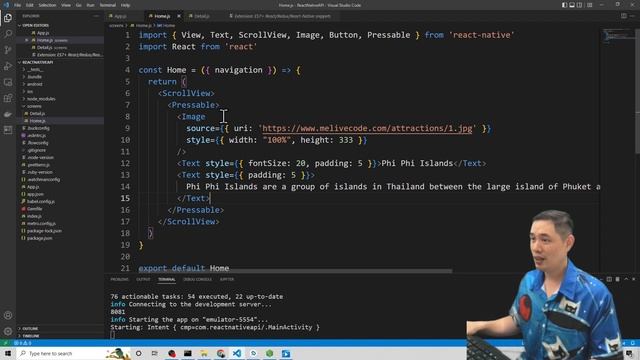
Task: Toggle secondary side bar layout icon
Action: pyautogui.click(x=580, y=5)
